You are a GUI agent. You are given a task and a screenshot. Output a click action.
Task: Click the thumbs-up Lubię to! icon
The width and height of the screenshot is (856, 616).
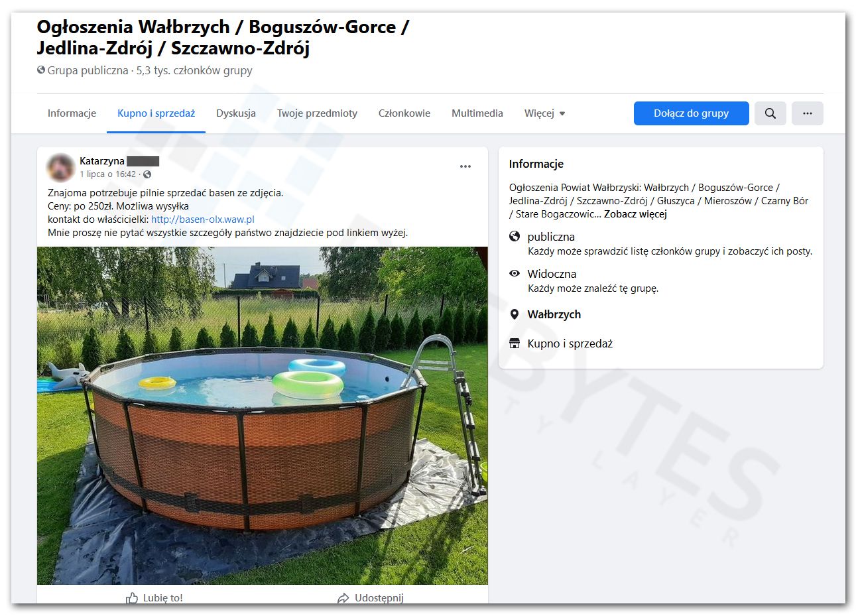(132, 597)
